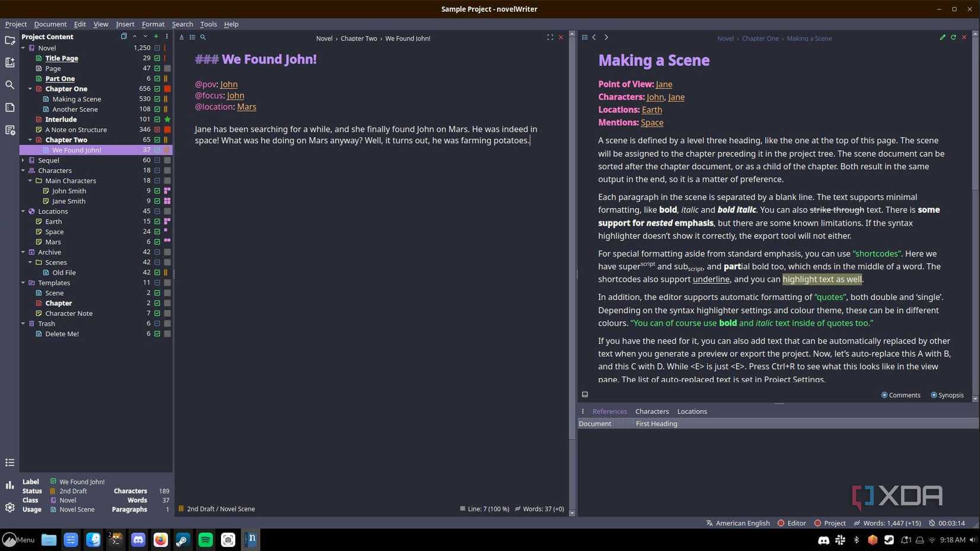Add new item with green plus icon
Screen dimensions: 980x551
coord(156,36)
